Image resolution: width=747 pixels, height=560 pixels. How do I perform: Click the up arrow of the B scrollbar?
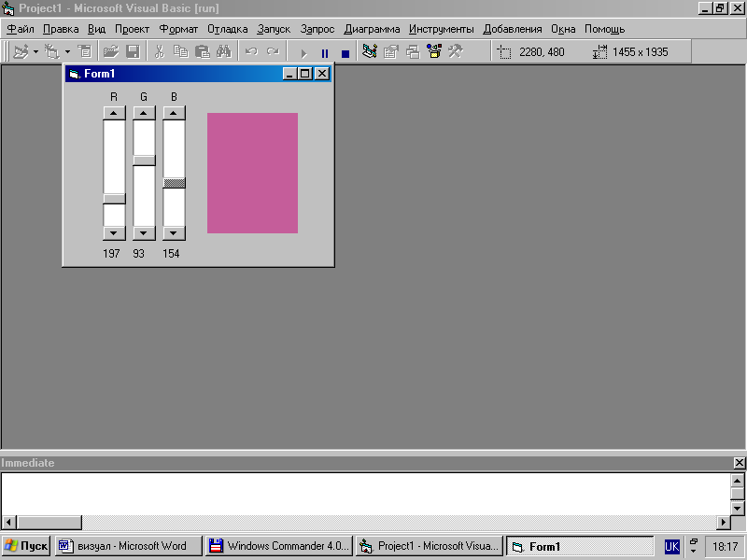click(174, 113)
